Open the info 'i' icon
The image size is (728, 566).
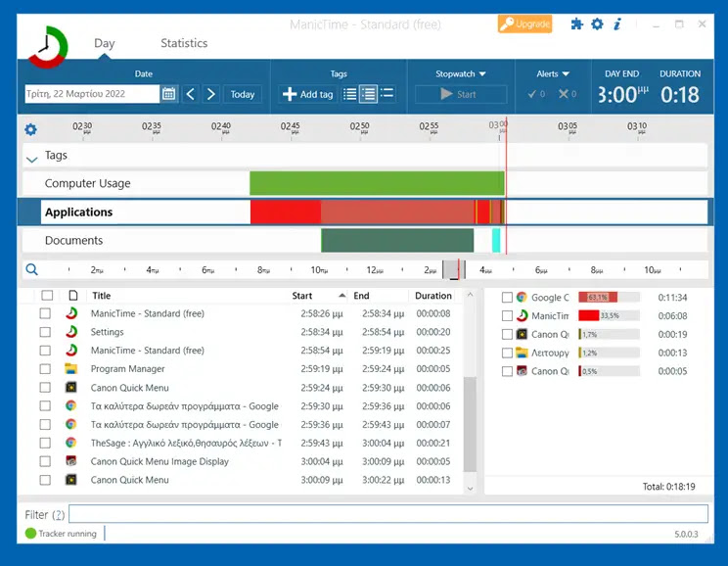click(x=617, y=24)
